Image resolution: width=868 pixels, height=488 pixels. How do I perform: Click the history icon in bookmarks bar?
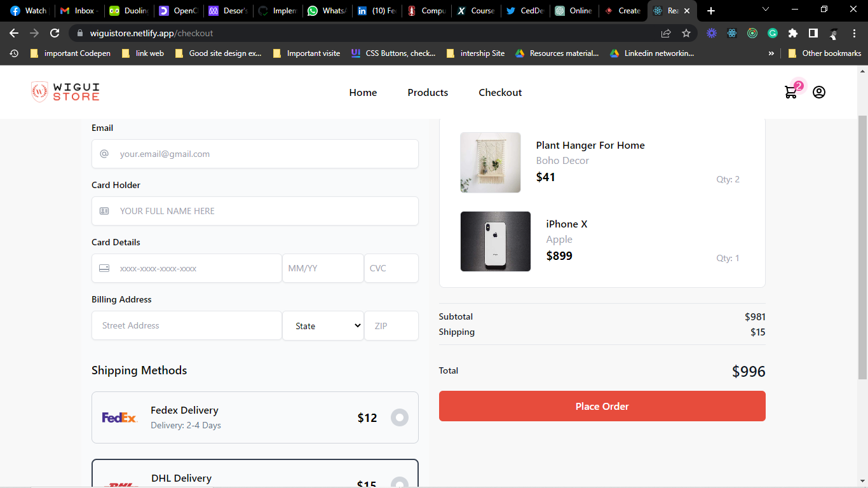[14, 53]
